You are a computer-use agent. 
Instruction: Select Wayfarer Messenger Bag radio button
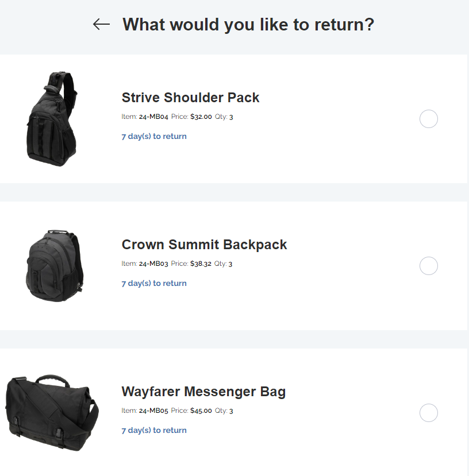tap(429, 413)
